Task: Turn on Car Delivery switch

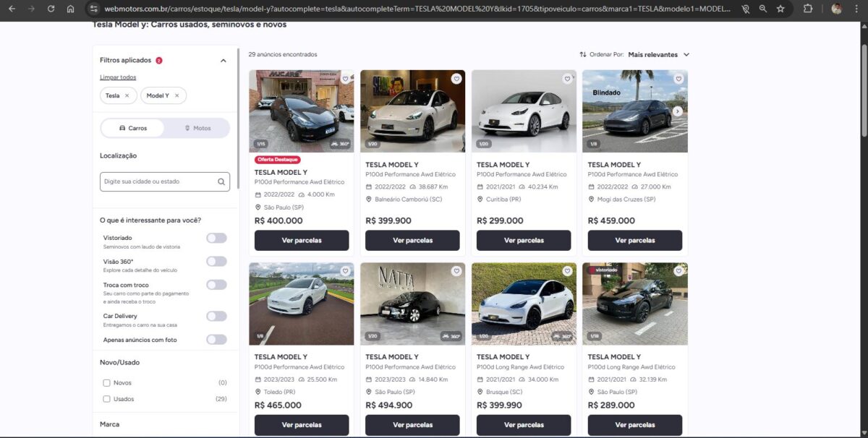Action: 216,317
